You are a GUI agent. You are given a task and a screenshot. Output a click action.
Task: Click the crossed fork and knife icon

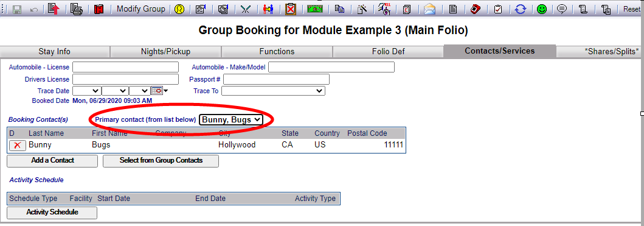pyautogui.click(x=245, y=9)
